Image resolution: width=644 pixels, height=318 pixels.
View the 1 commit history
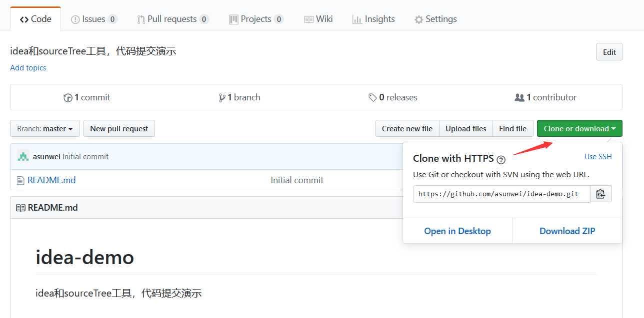[x=87, y=97]
